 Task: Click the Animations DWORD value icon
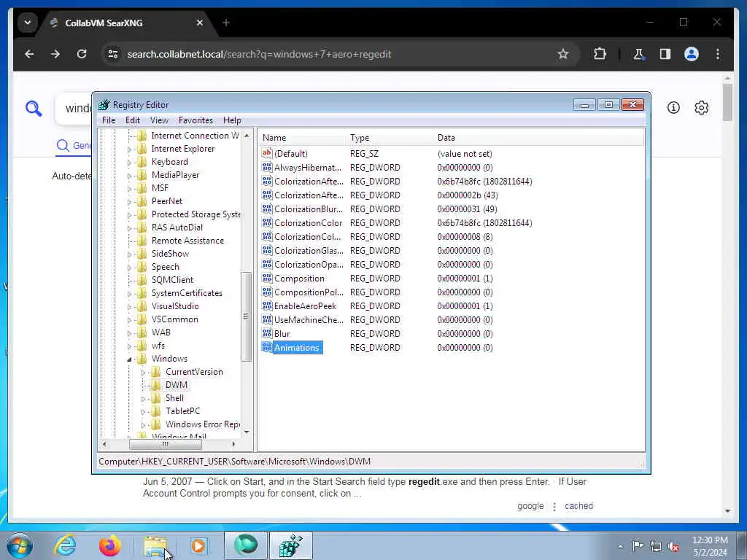coord(267,347)
